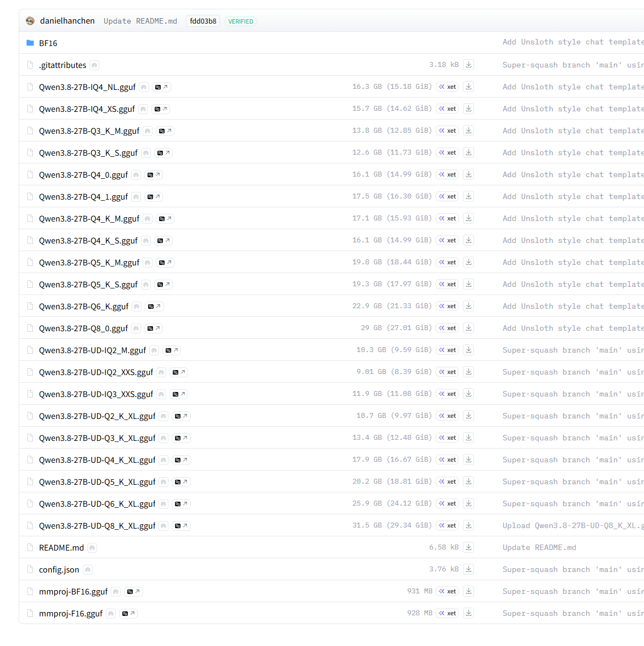
Task: Download Qwen3.8-27B-UD-Q4_K_XL.gguf
Action: (468, 460)
